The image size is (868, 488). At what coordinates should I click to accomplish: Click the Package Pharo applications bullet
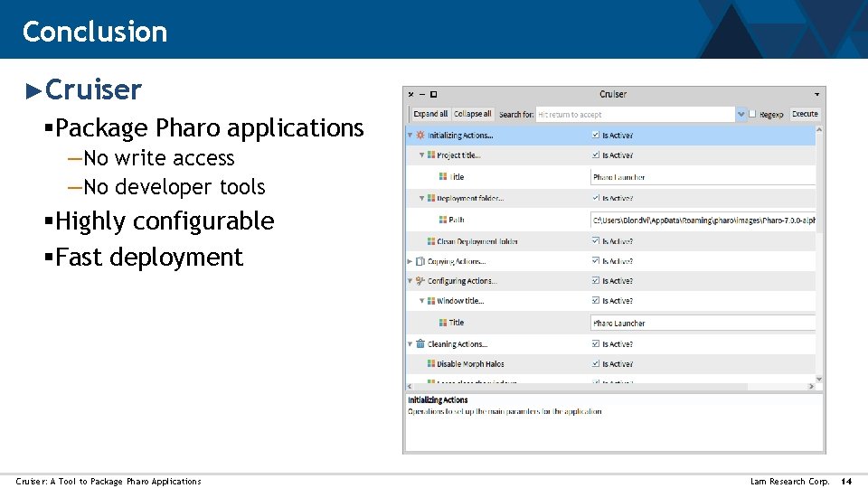coord(209,127)
